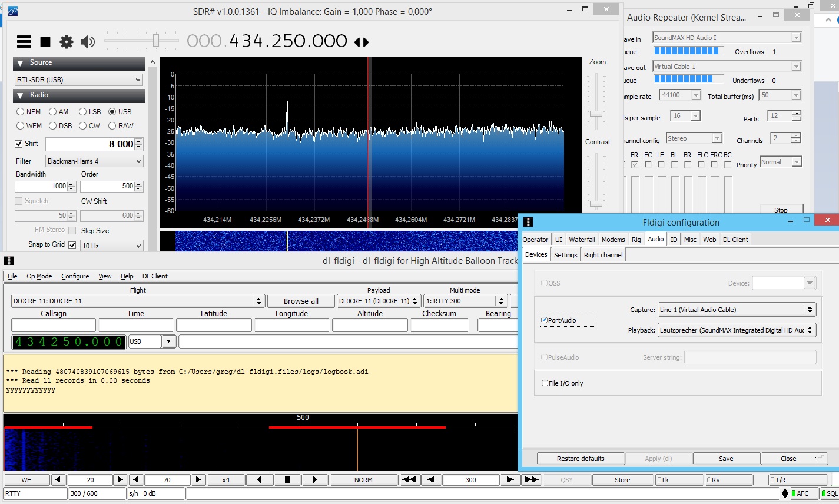Image resolution: width=839 pixels, height=504 pixels.
Task: Open the RTL-SDR (USB) source dropdown
Action: click(x=79, y=80)
